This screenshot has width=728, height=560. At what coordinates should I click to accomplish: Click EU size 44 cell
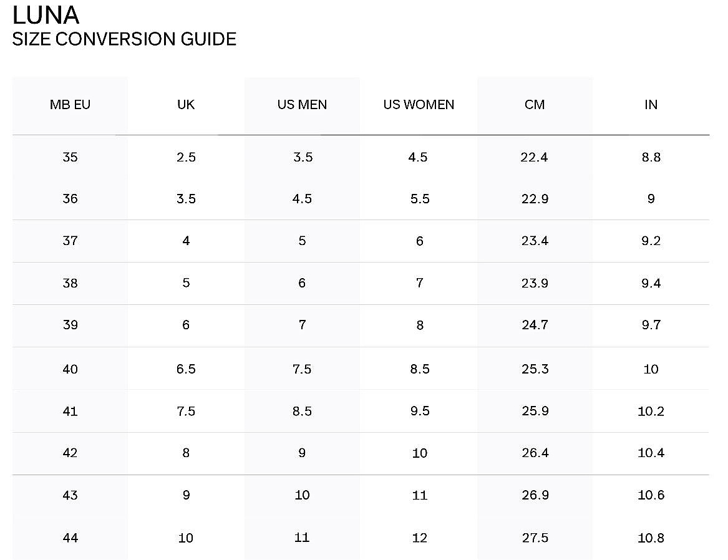70,538
